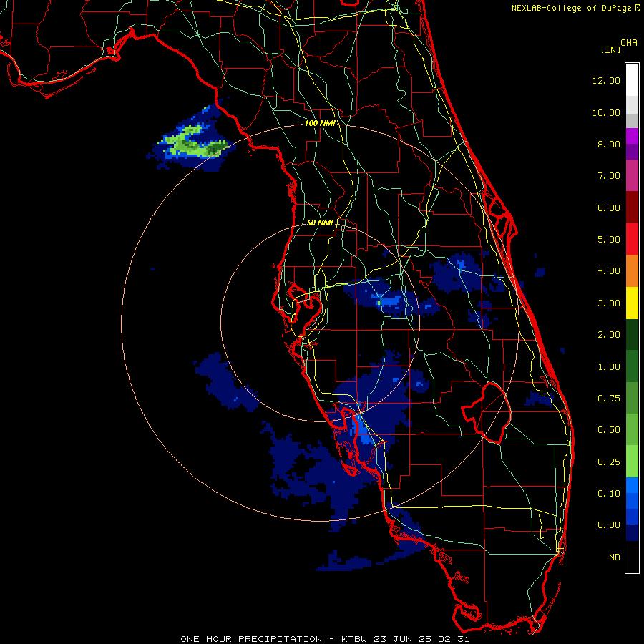Click the 8.00 legend value
The image size is (644, 644).
609,144
